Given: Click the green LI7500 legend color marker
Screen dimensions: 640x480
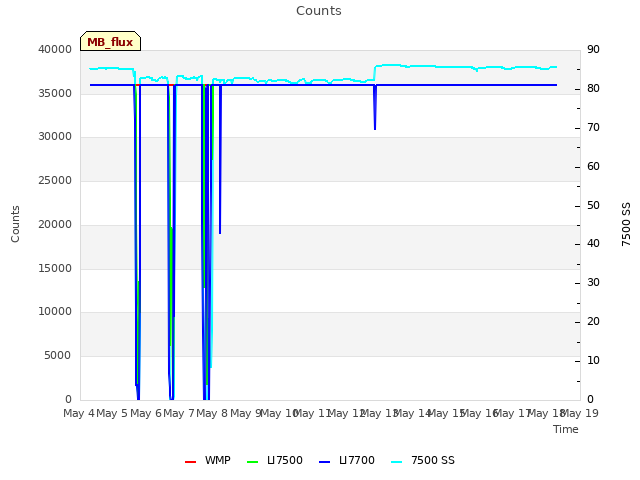Looking at the screenshot, I should point(253,462).
